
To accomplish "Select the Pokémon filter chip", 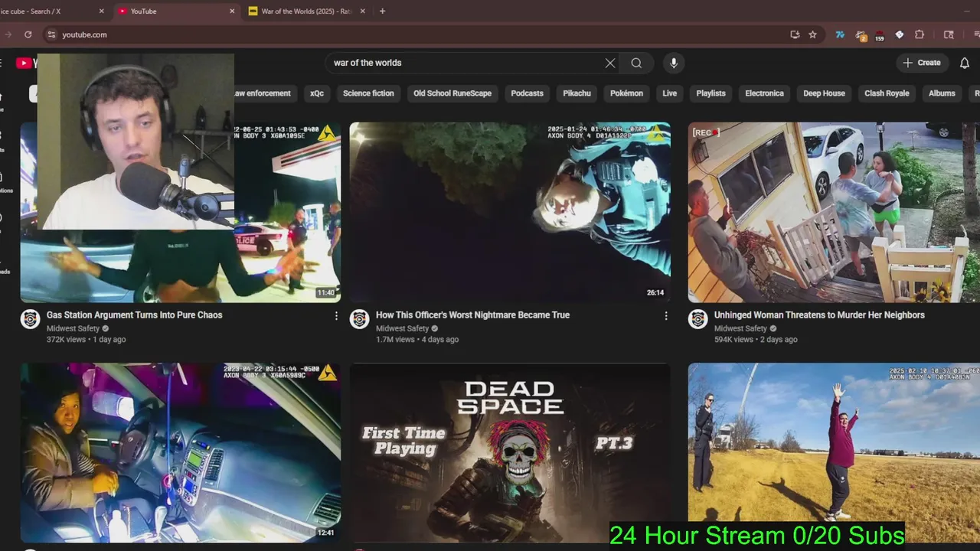I will coord(626,93).
